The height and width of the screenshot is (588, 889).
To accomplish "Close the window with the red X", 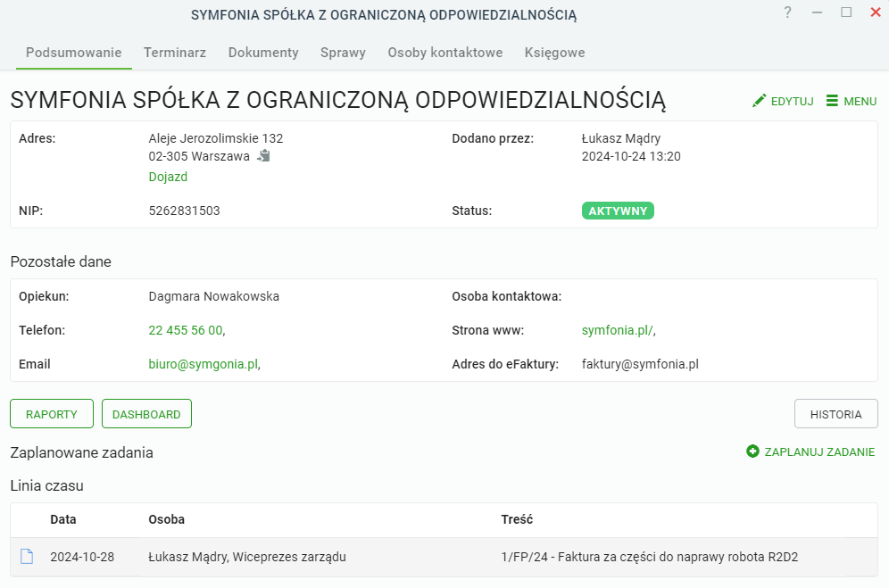I will [876, 12].
